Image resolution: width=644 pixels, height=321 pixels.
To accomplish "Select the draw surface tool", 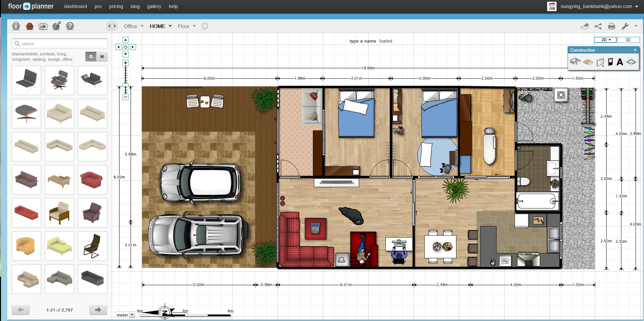I will point(588,62).
